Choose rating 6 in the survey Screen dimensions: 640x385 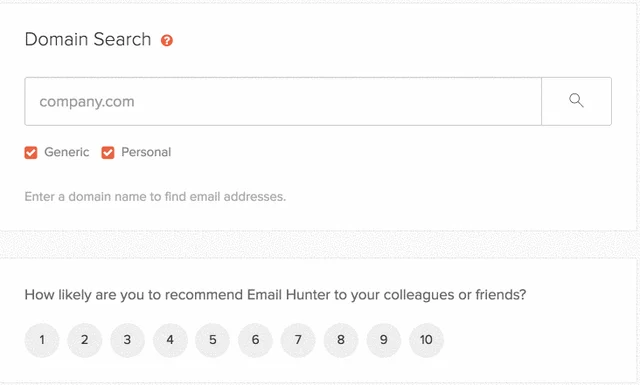click(x=256, y=340)
